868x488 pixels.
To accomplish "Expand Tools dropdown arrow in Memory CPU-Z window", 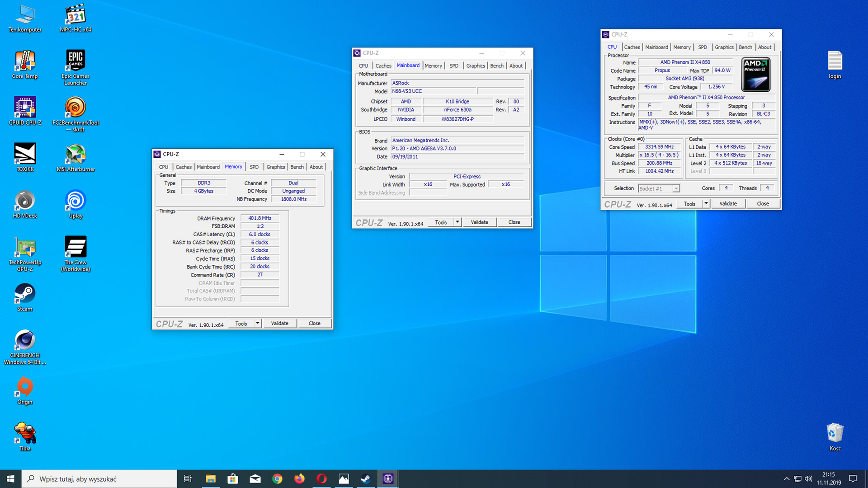I will click(257, 323).
